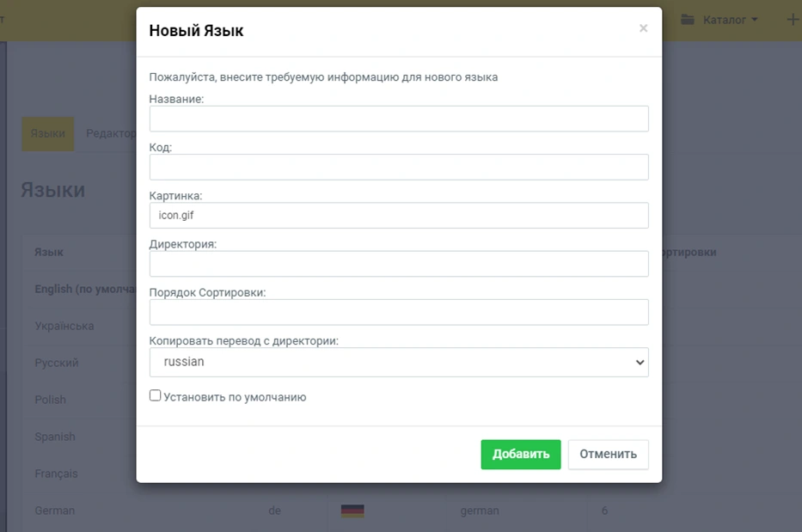
Task: Click the German flag icon
Action: [x=352, y=511]
